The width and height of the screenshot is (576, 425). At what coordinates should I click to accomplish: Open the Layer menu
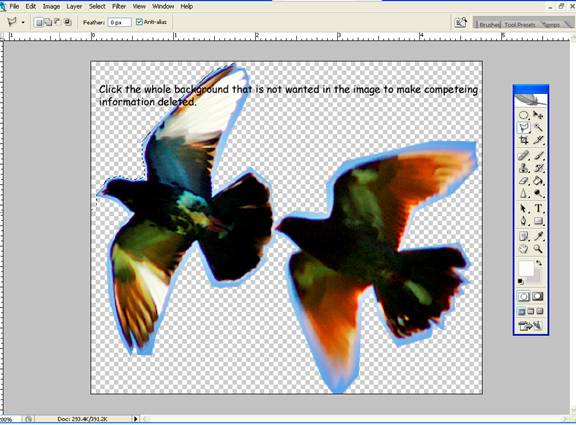point(74,6)
